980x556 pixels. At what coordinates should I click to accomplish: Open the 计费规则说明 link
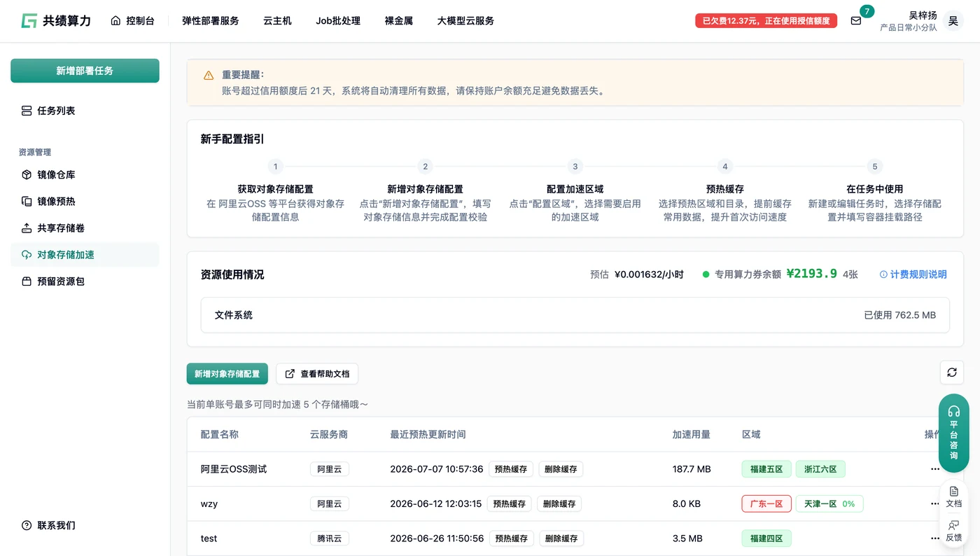[913, 274]
